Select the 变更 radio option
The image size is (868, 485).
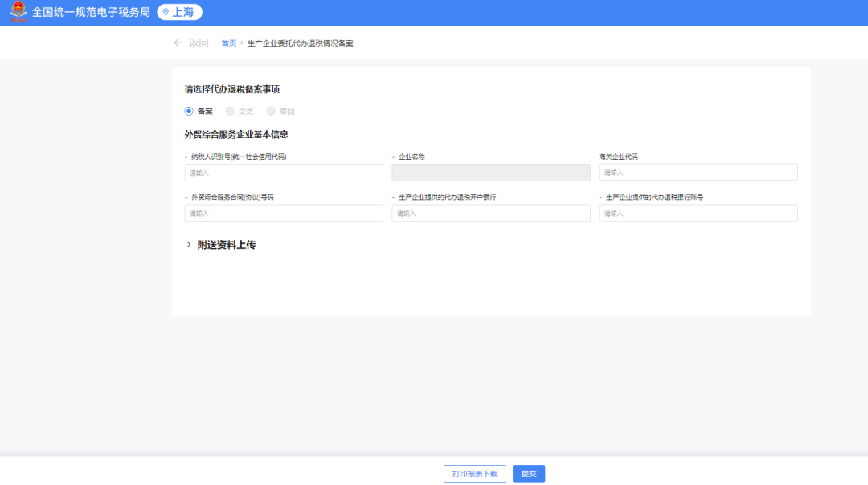(x=231, y=111)
